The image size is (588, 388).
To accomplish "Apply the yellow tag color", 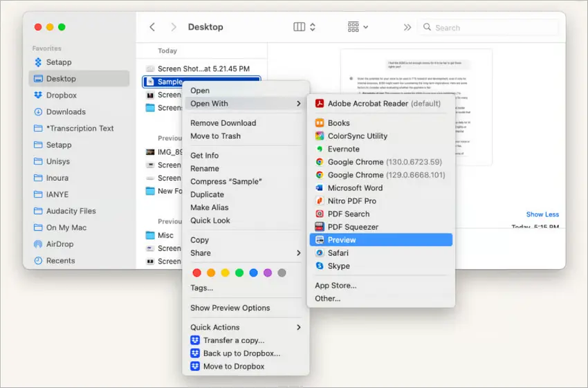I will (x=225, y=273).
